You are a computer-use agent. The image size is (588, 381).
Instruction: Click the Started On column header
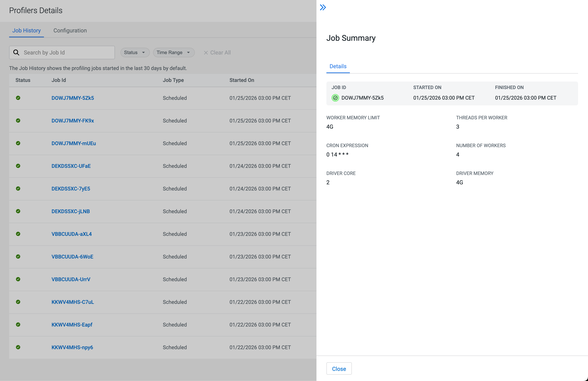241,80
